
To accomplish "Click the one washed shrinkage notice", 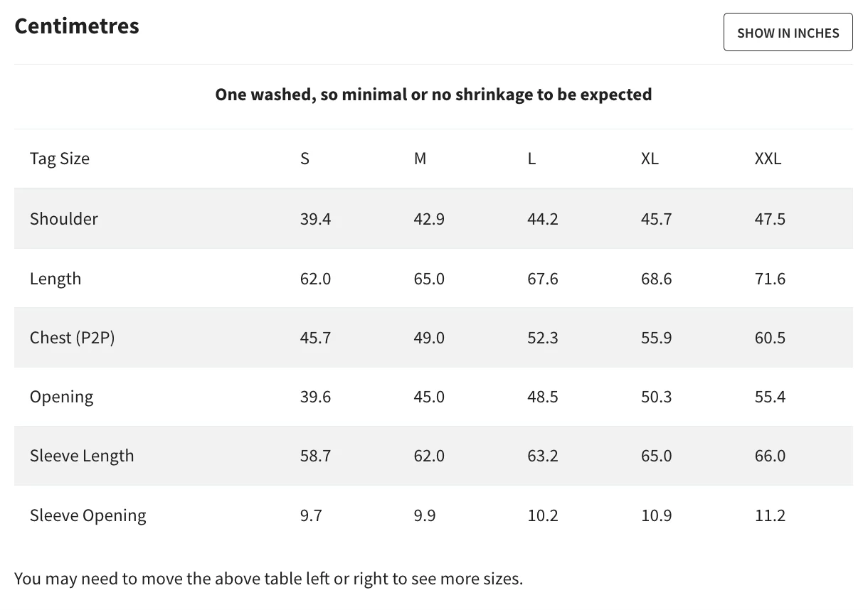I will pos(433,94).
